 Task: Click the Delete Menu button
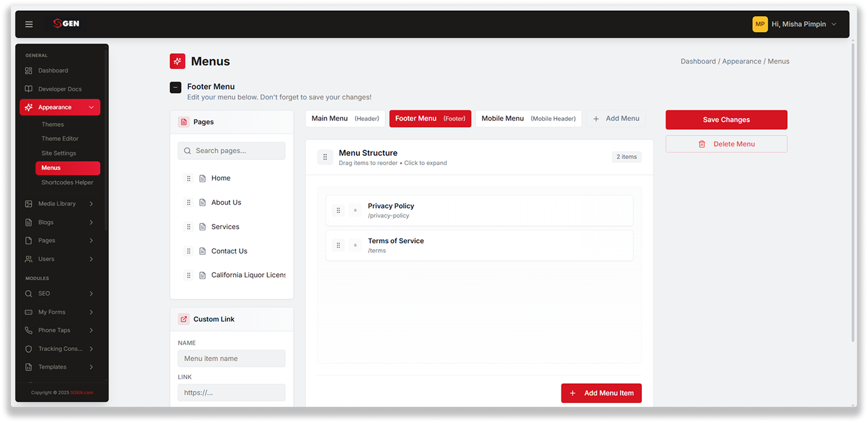[x=726, y=144]
